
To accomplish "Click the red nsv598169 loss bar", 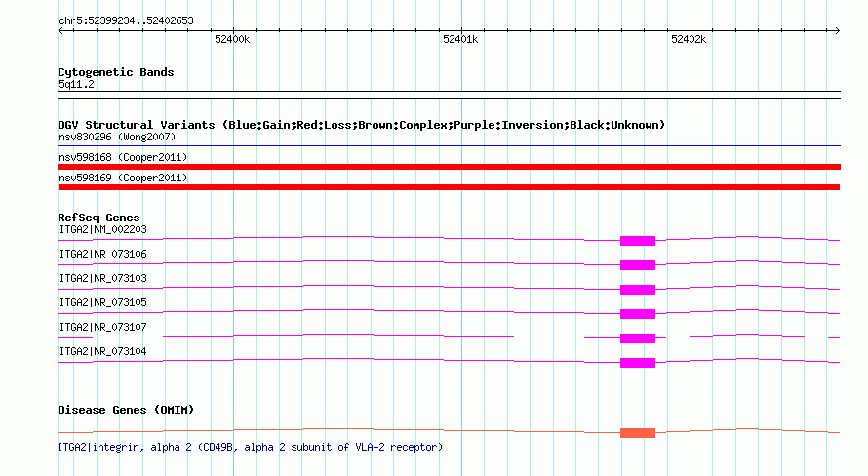I will click(x=449, y=187).
